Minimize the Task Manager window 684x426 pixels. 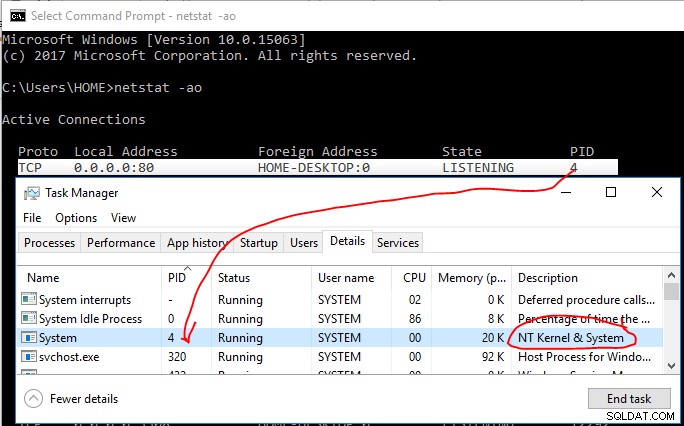(567, 192)
